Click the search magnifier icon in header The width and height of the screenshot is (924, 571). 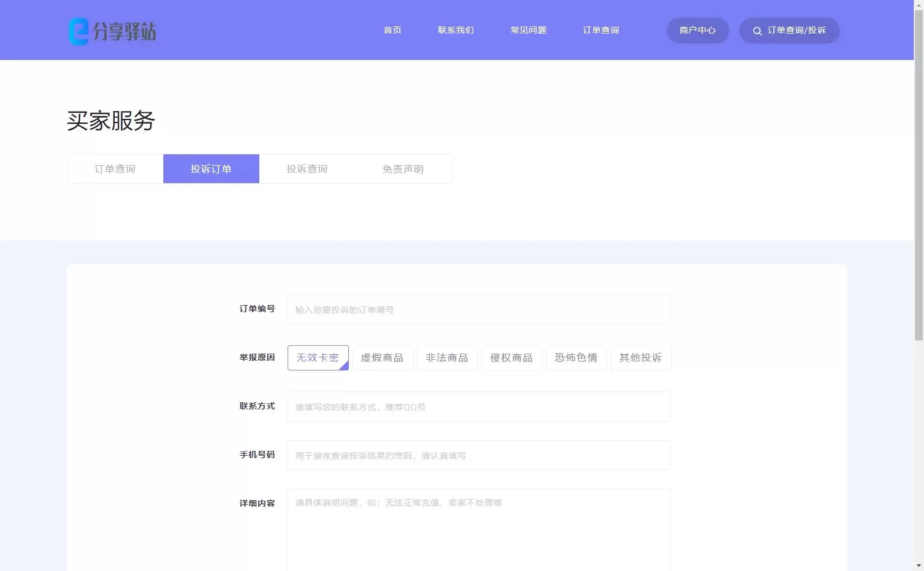tap(757, 31)
